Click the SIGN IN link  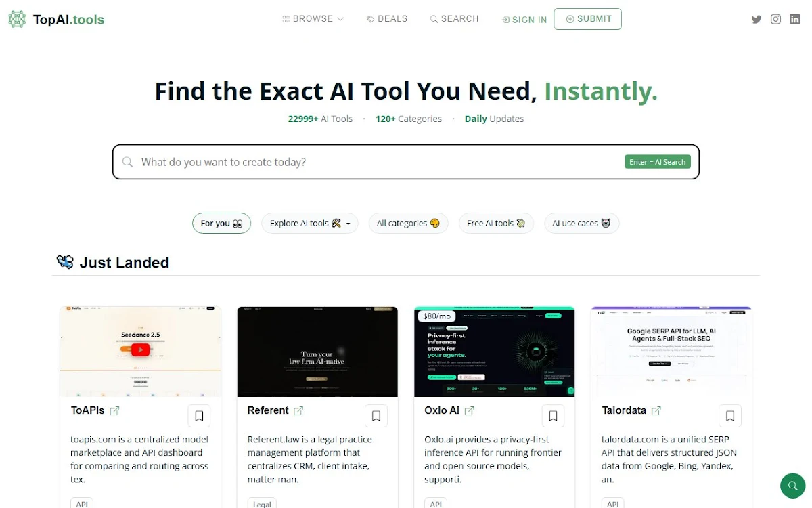[x=524, y=20]
